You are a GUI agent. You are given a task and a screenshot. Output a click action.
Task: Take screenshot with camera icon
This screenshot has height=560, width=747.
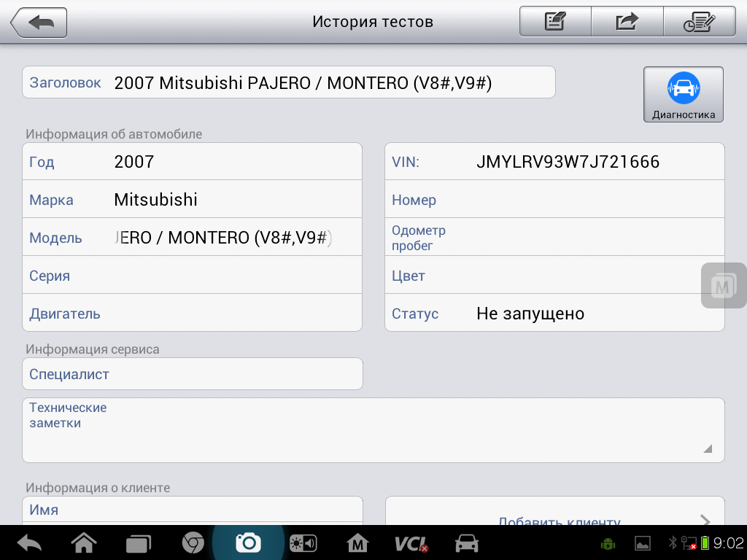pos(248,543)
